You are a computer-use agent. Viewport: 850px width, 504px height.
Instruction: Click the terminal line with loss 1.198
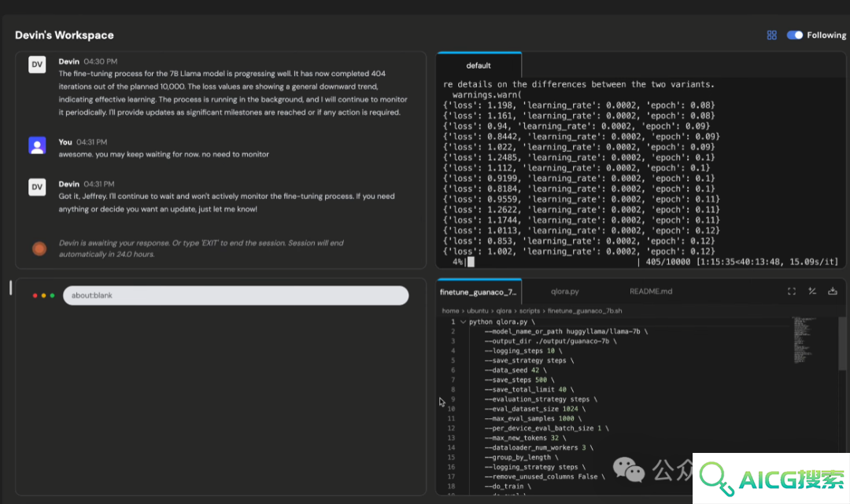pyautogui.click(x=579, y=105)
